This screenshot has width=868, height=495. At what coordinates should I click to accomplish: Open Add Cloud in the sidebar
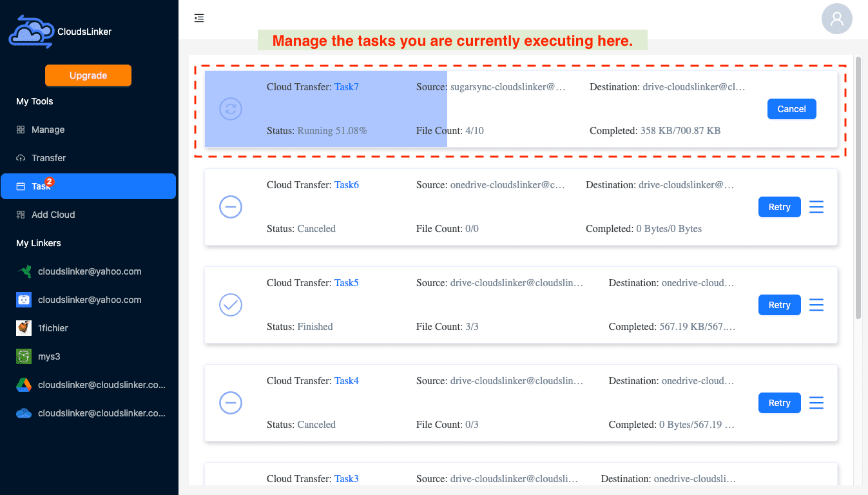tap(88, 215)
